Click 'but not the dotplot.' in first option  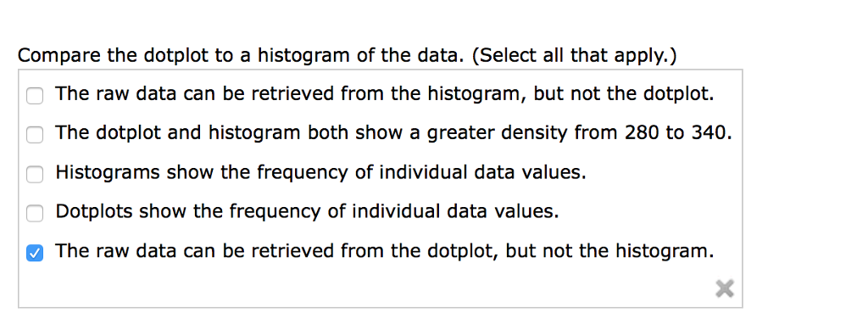tap(624, 94)
